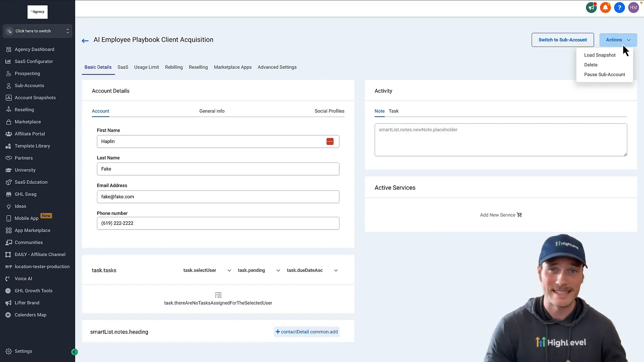This screenshot has height=362, width=644.
Task: Open the Advanced Settings tab
Action: click(277, 67)
